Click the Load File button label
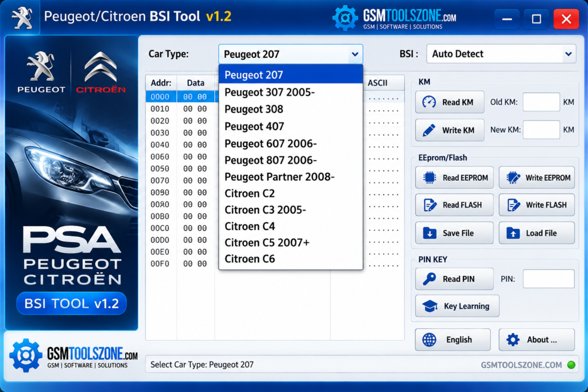Viewport: 588px width, 392px height. 541,233
